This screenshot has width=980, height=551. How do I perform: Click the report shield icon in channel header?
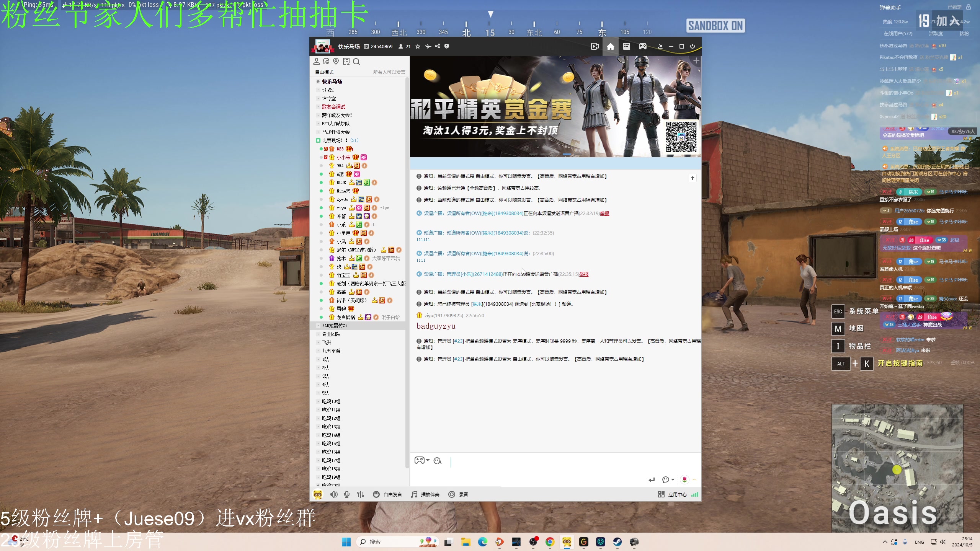(446, 46)
